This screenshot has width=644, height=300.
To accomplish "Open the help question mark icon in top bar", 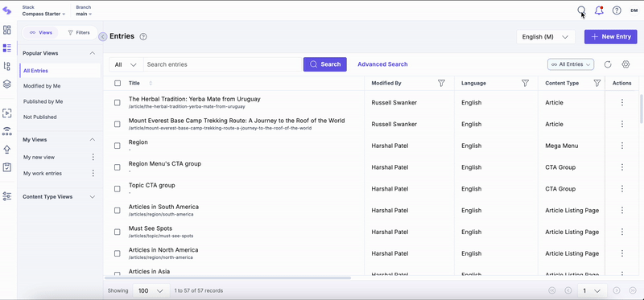I will pyautogui.click(x=617, y=10).
